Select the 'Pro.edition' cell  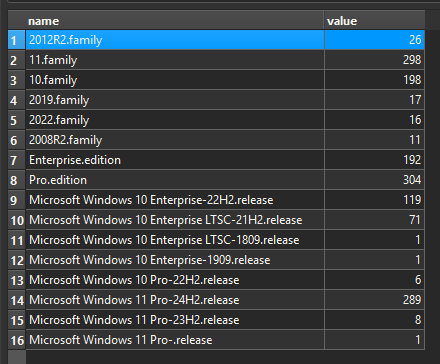175,180
